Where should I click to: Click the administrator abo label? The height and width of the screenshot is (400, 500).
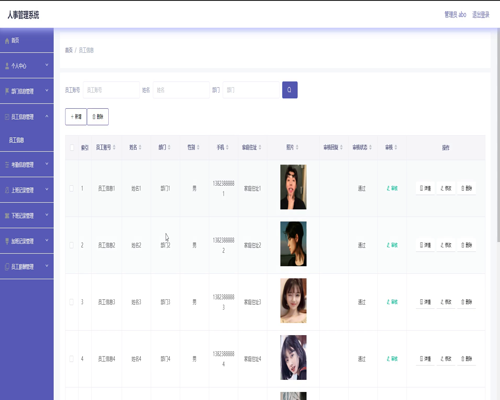pyautogui.click(x=455, y=14)
